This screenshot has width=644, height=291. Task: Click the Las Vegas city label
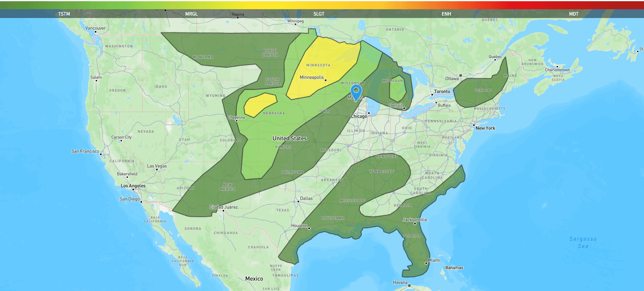[157, 166]
